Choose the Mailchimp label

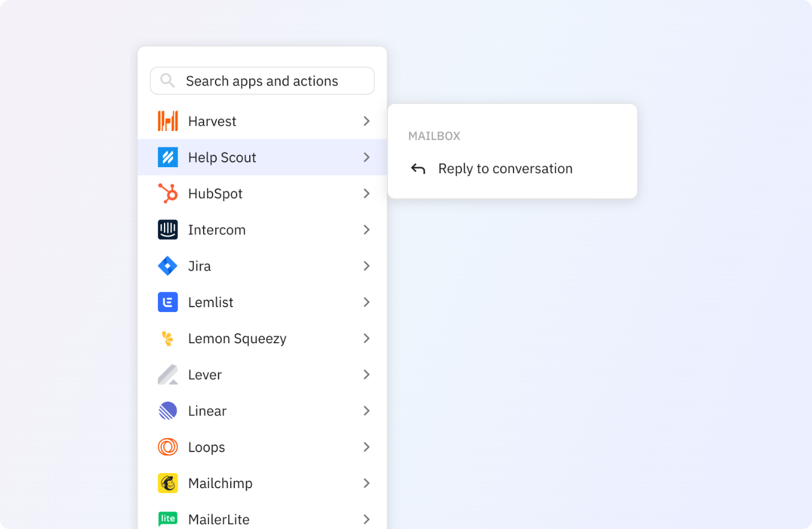[220, 483]
